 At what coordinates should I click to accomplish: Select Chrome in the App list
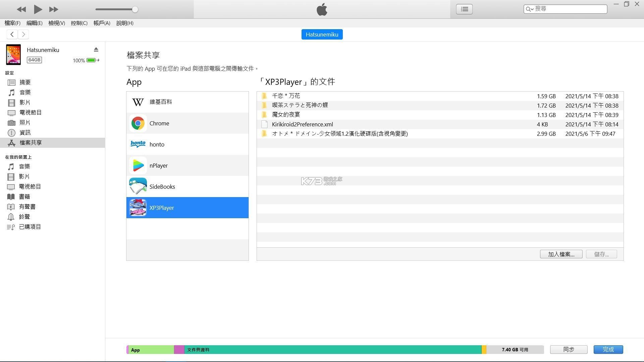(x=159, y=123)
